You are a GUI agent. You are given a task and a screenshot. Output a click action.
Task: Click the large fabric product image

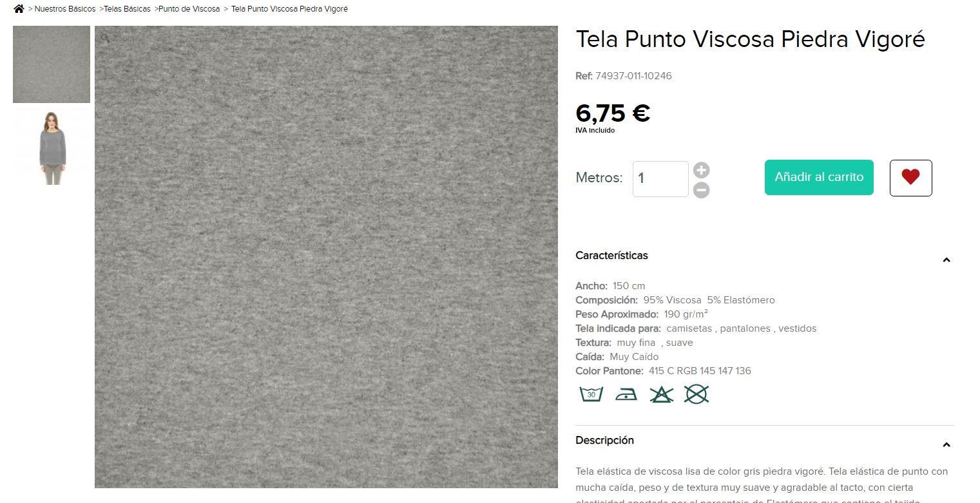326,256
